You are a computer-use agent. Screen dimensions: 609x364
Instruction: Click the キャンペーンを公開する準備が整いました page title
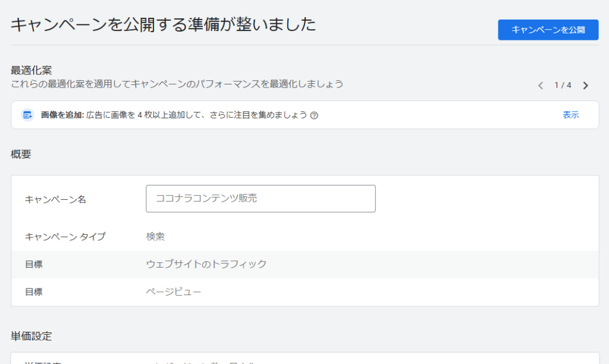point(164,24)
